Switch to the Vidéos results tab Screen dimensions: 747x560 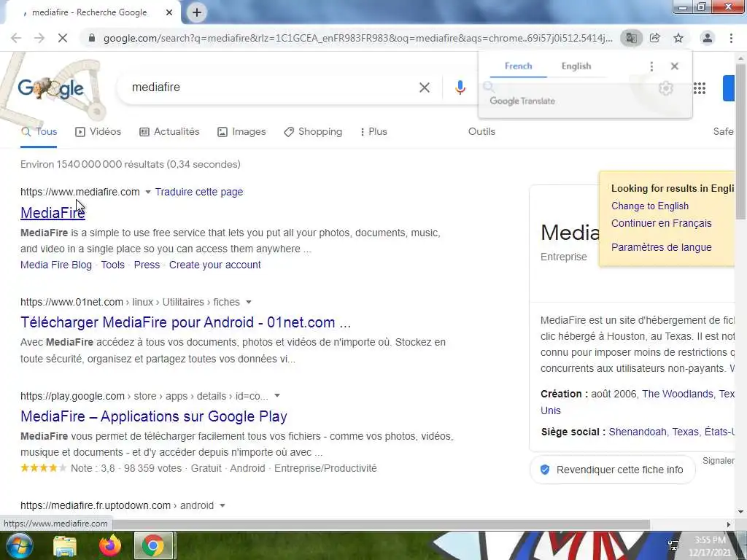[x=98, y=132]
